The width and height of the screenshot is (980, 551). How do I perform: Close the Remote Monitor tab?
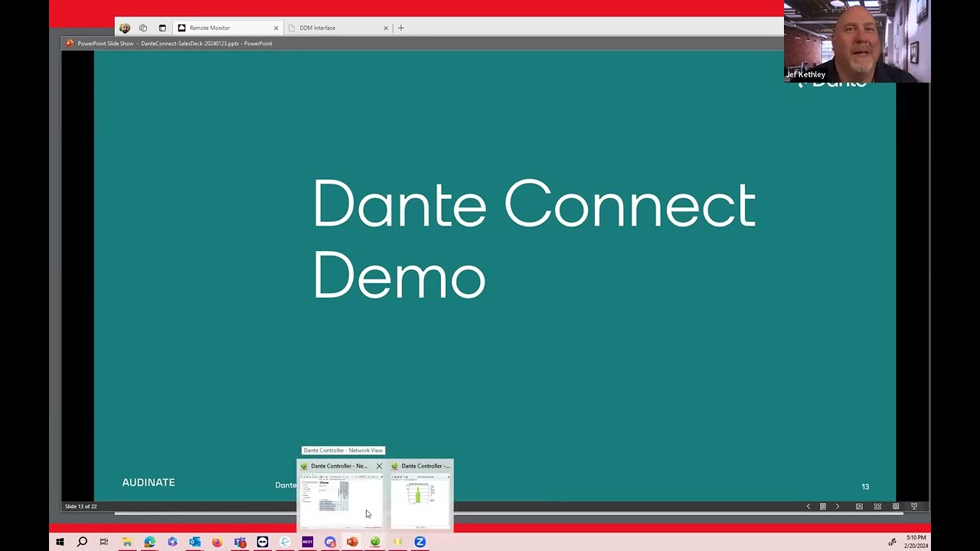tap(276, 28)
